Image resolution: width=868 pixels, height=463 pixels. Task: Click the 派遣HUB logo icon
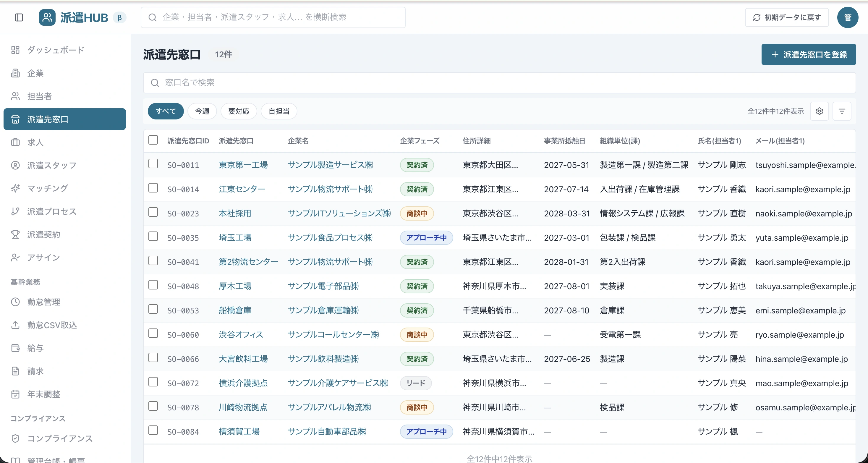(47, 17)
